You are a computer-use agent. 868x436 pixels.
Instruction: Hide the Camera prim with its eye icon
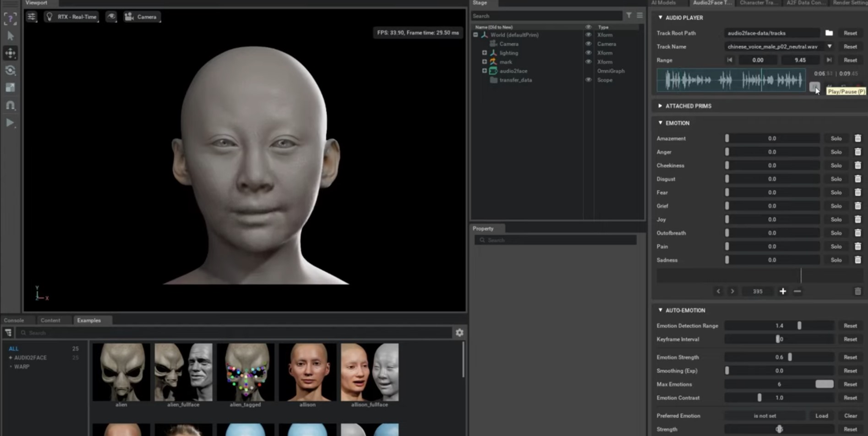pos(588,44)
